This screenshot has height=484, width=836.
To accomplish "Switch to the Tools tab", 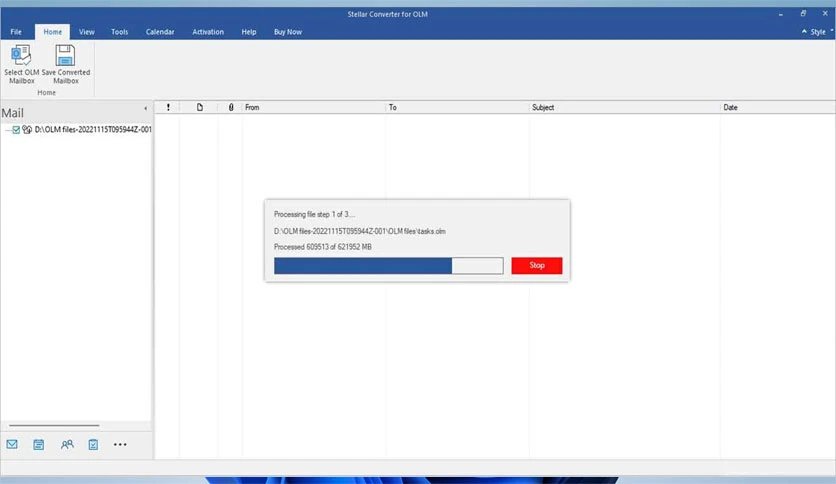I will (x=119, y=32).
